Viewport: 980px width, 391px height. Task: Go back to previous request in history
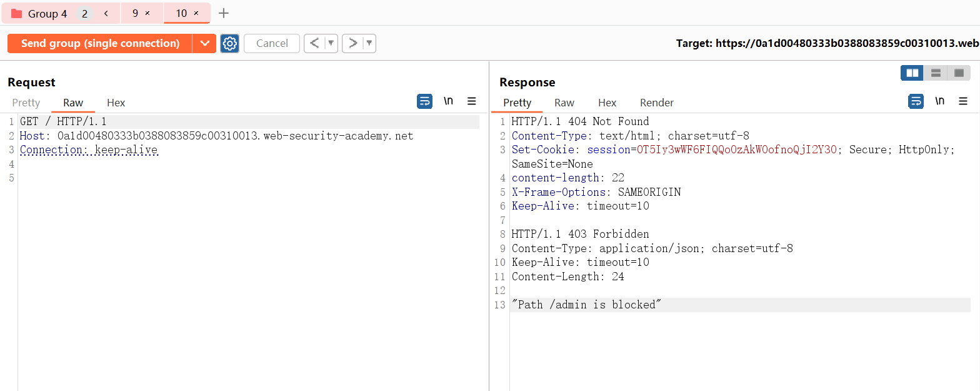[x=314, y=43]
